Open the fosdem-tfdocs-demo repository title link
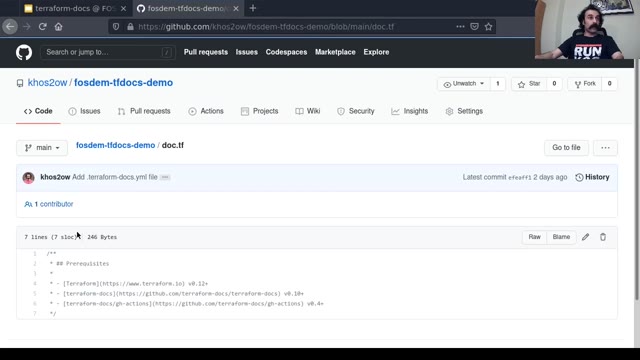 click(x=123, y=82)
